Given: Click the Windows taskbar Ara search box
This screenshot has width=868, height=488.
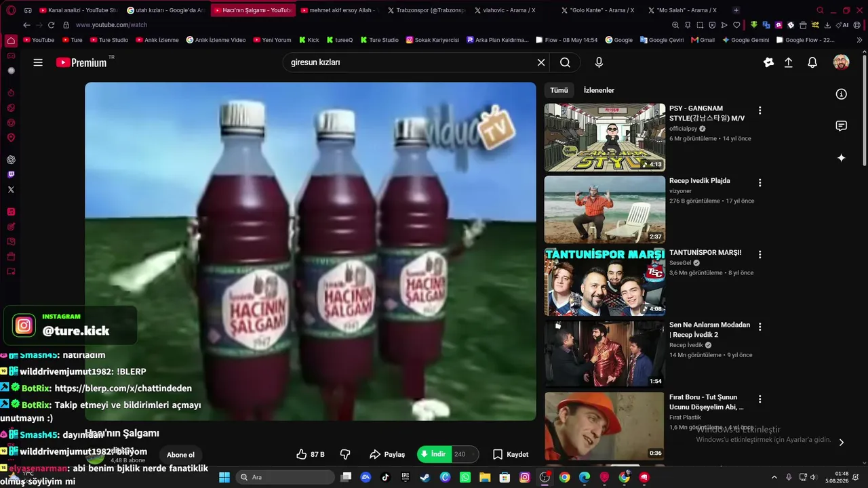Looking at the screenshot, I should (285, 477).
